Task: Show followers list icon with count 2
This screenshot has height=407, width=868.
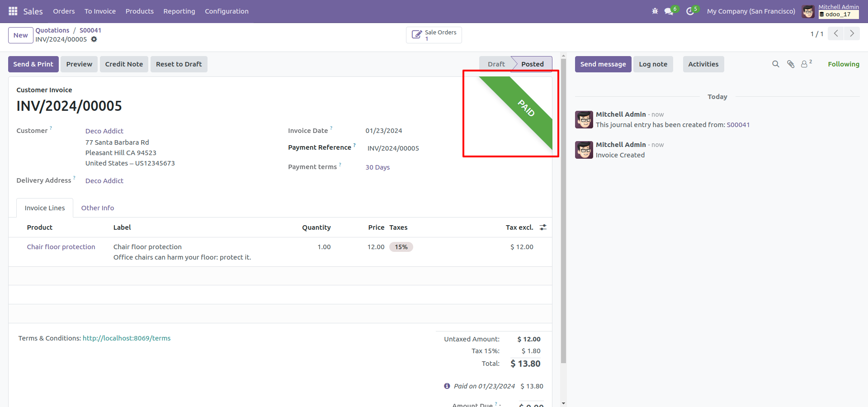Action: click(x=806, y=64)
